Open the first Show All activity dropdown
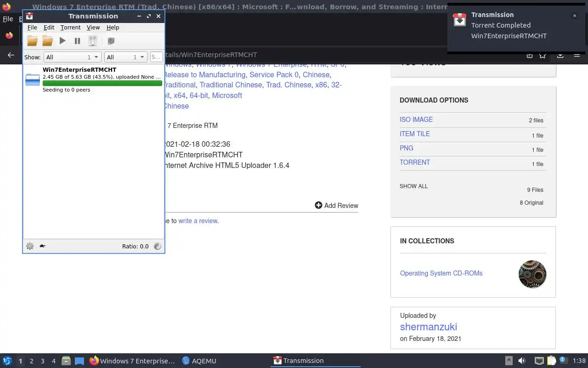The width and height of the screenshot is (588, 368). click(72, 57)
